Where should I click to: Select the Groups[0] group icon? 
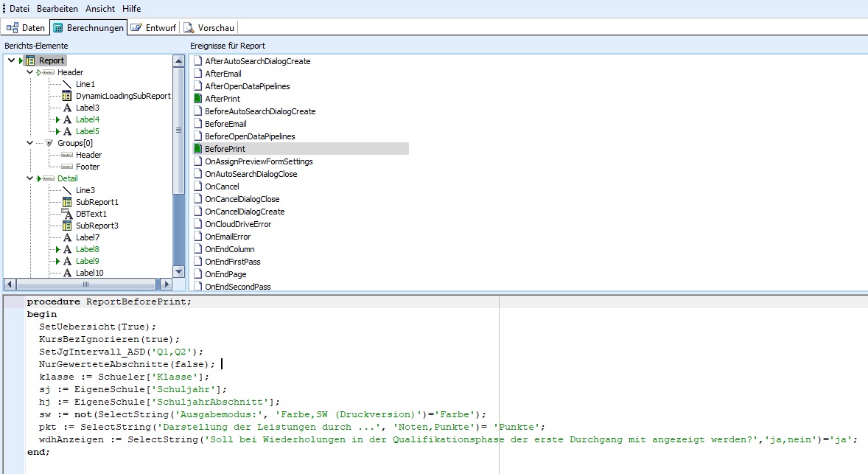49,143
